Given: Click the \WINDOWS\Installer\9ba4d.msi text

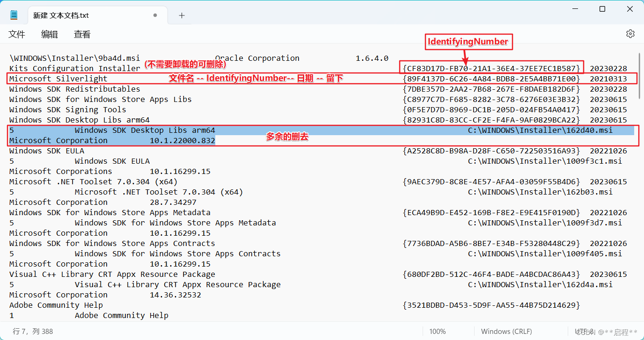Looking at the screenshot, I should point(75,58).
